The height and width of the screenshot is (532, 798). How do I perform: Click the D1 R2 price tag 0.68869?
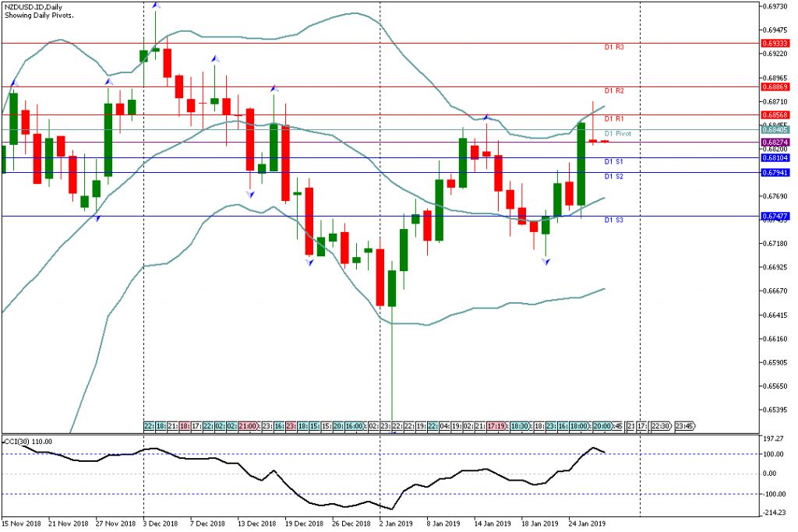pos(775,87)
